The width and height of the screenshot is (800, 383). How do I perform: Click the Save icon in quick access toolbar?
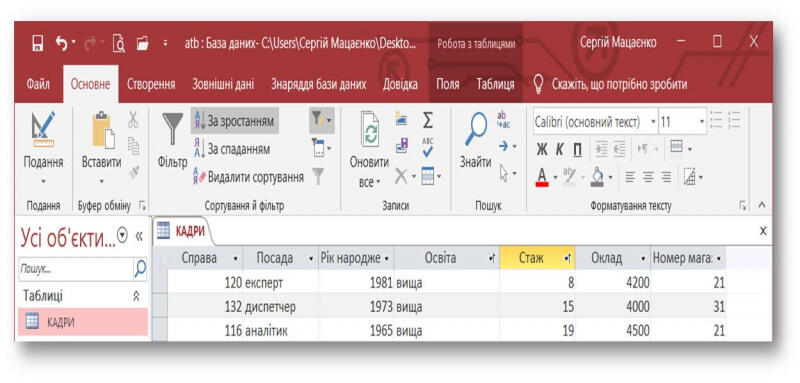point(38,43)
